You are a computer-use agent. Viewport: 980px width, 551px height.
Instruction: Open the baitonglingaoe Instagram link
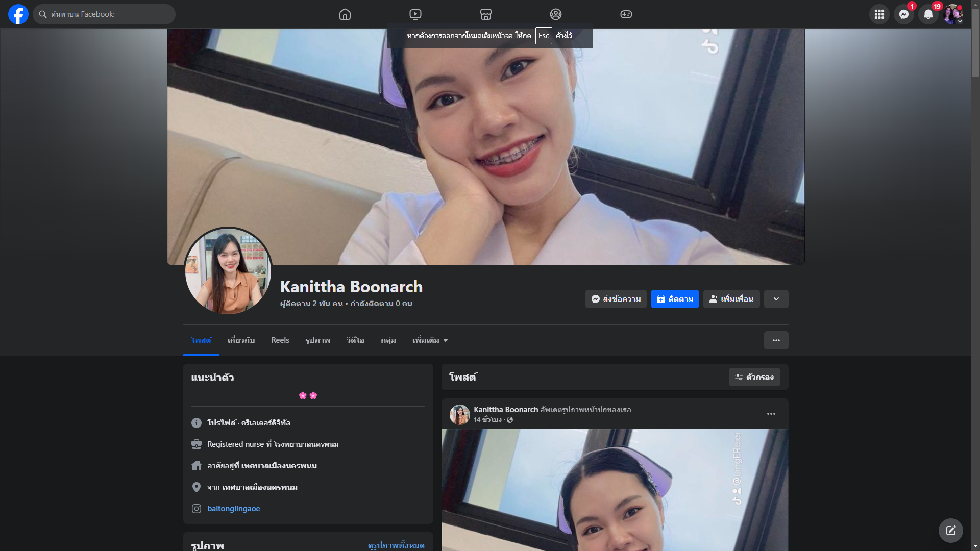tap(233, 509)
